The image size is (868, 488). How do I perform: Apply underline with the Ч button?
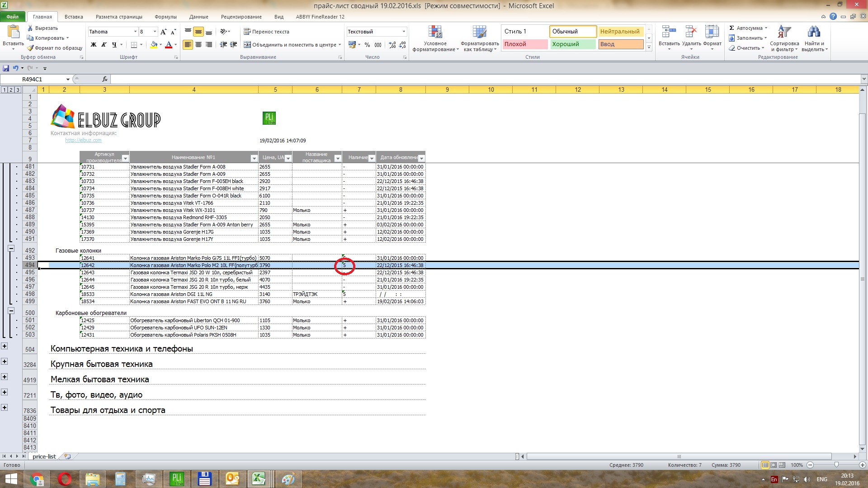pos(114,45)
